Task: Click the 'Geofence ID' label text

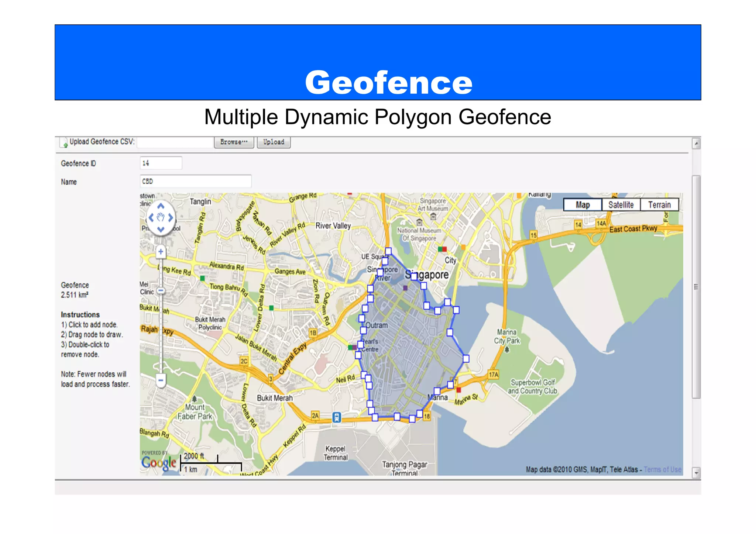Action: coord(78,163)
